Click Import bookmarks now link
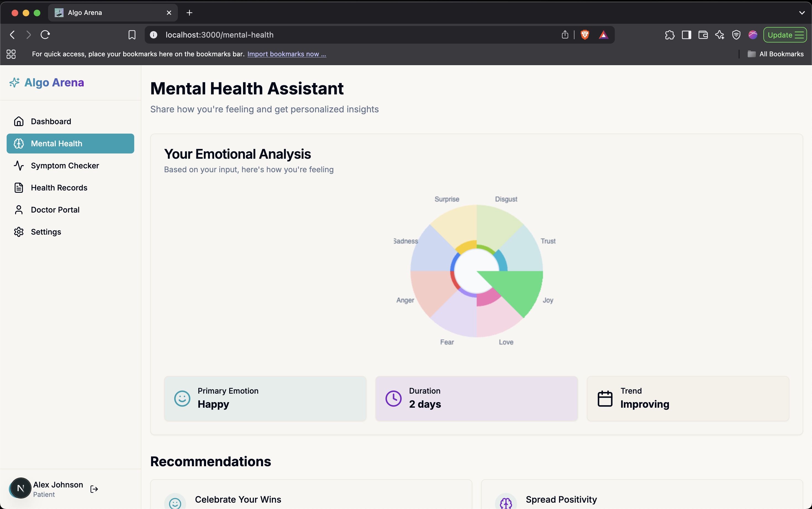Viewport: 812px width, 509px height. point(287,54)
